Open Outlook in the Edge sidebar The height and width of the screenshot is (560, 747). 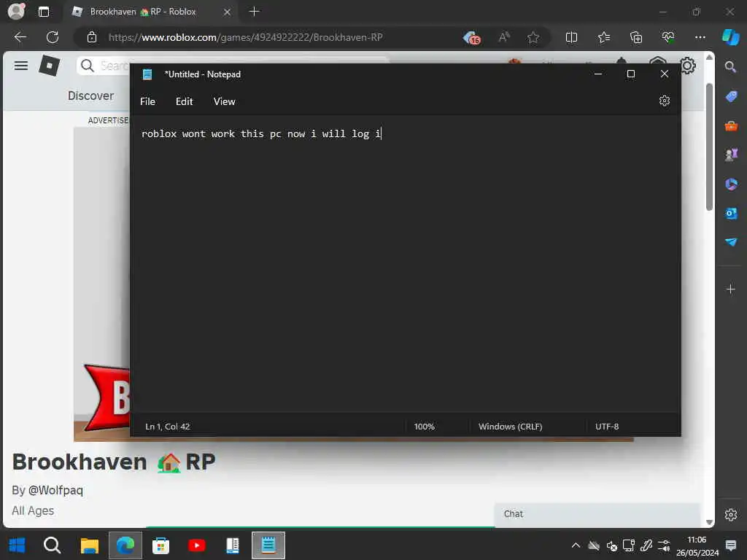pyautogui.click(x=731, y=214)
